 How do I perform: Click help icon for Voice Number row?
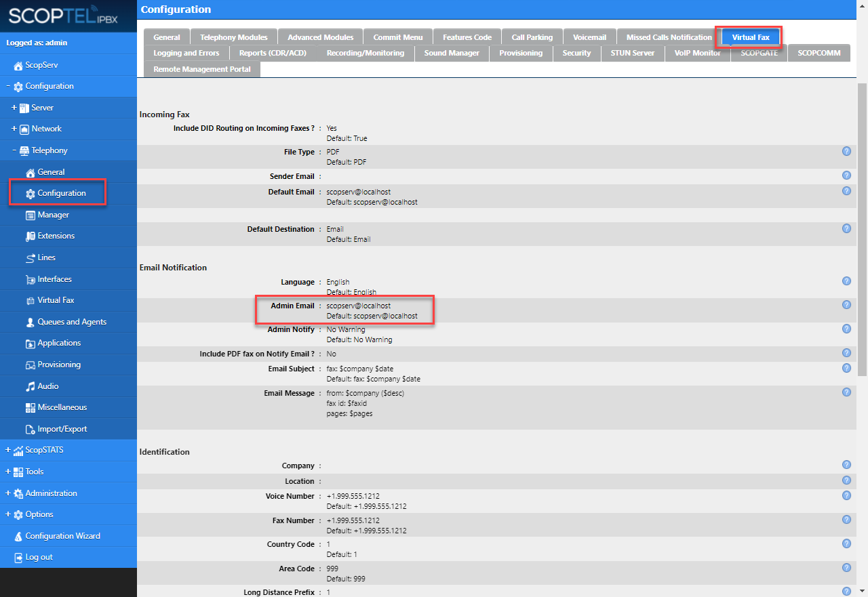pyautogui.click(x=846, y=495)
